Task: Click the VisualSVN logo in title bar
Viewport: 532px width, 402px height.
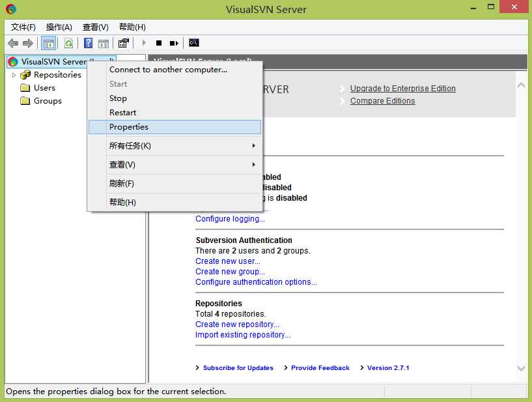Action: [x=11, y=9]
